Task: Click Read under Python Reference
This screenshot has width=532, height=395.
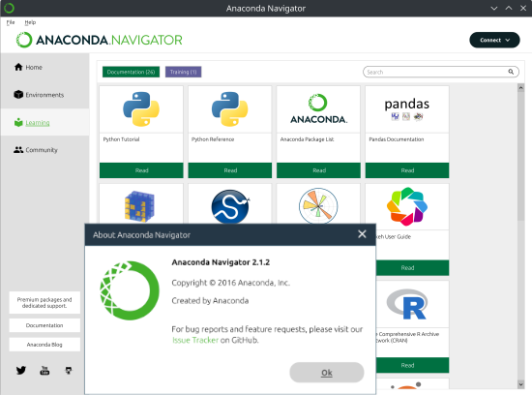Action: tap(230, 170)
